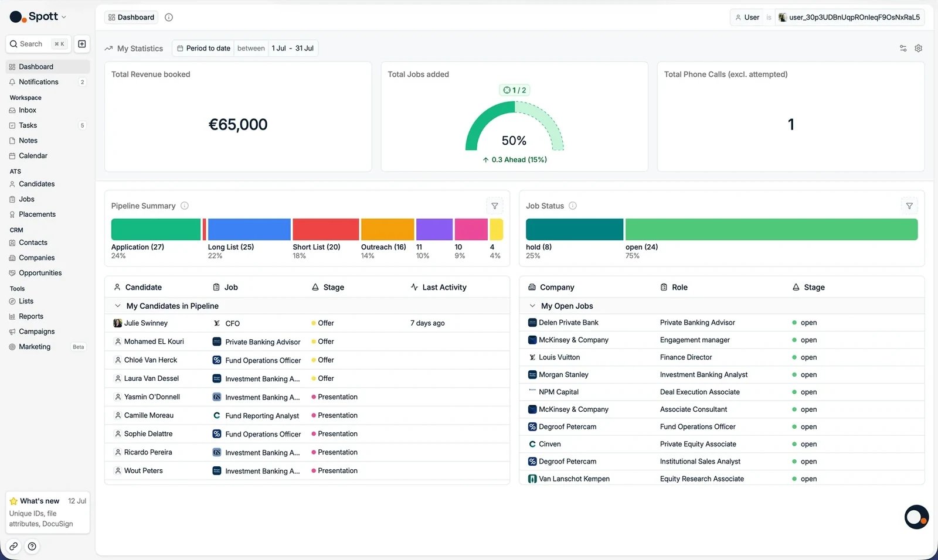This screenshot has width=938, height=560.
Task: Open Lists under Tools
Action: click(x=47, y=301)
